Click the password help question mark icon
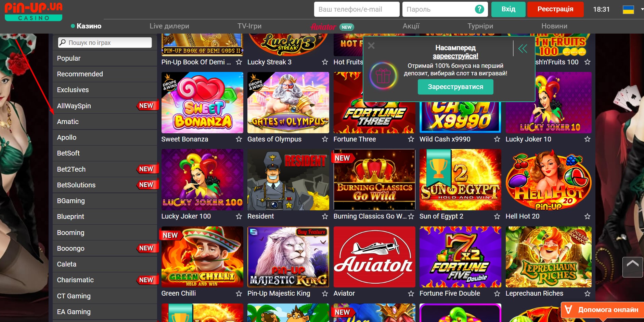The width and height of the screenshot is (644, 322). (479, 9)
